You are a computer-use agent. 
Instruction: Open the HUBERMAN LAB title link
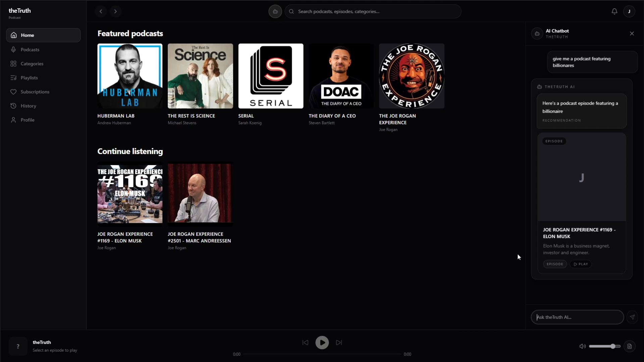[116, 116]
